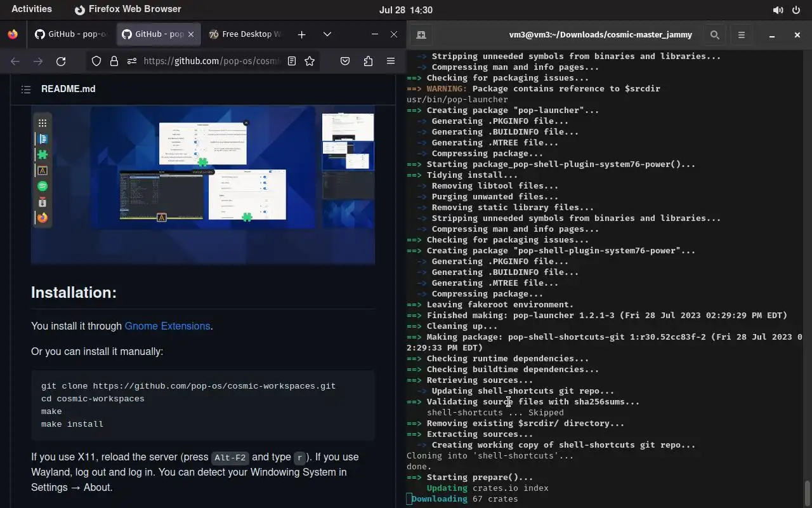
Task: Open the power system menu icon
Action: pyautogui.click(x=796, y=10)
